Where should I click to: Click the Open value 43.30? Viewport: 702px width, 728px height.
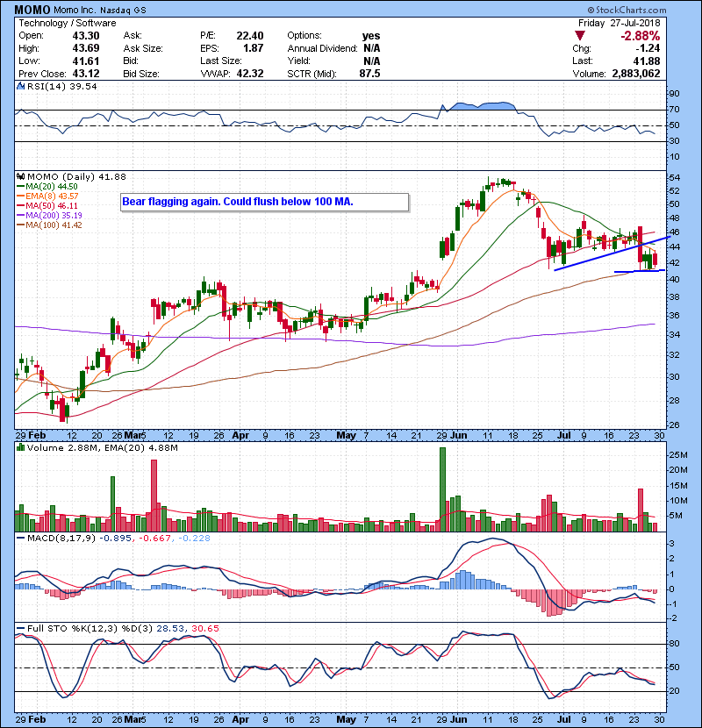pos(86,36)
